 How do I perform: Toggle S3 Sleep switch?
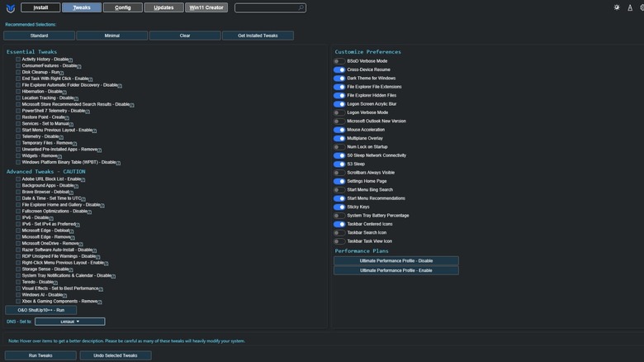coord(339,164)
